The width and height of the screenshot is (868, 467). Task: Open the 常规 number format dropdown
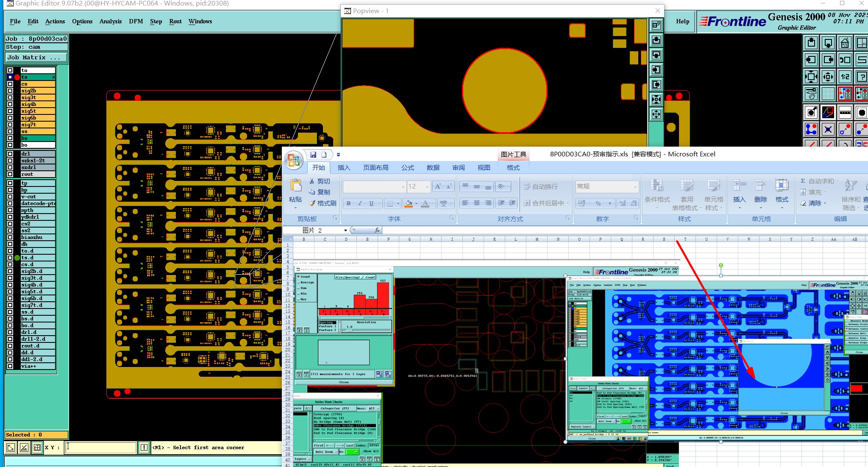click(635, 186)
